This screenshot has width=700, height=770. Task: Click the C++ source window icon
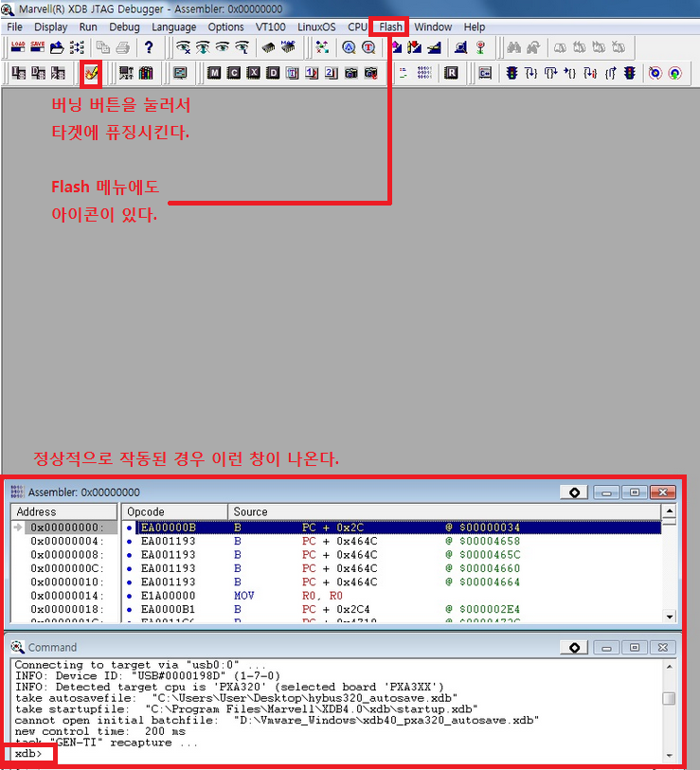point(485,73)
